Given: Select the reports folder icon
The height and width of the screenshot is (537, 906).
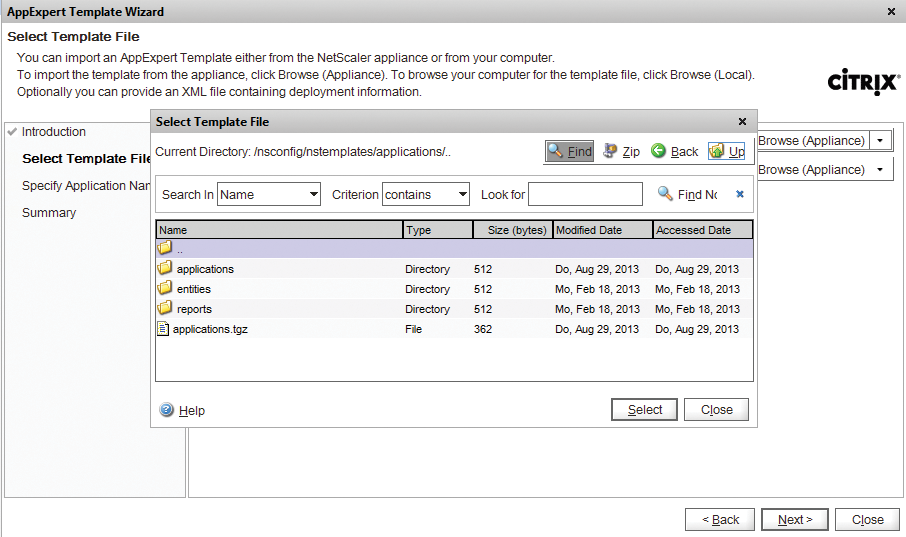Looking at the screenshot, I should click(x=165, y=308).
